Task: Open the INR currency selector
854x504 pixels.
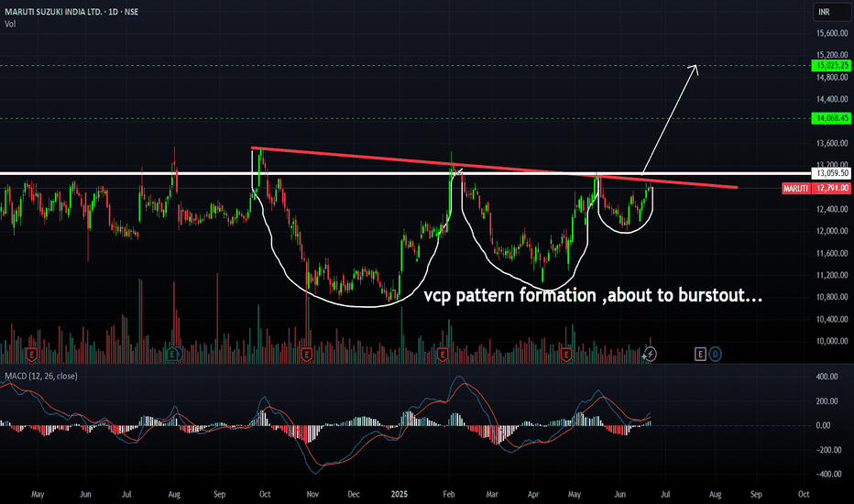Action: (832, 11)
